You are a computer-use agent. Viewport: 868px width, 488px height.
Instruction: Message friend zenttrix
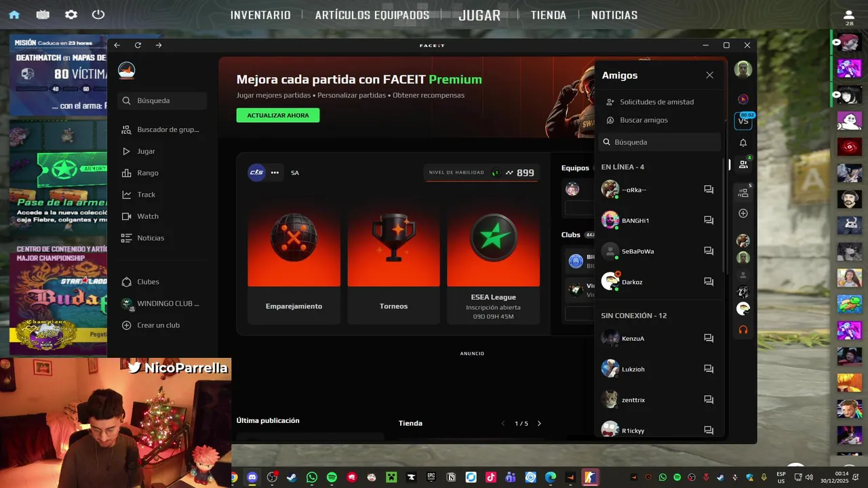click(709, 399)
